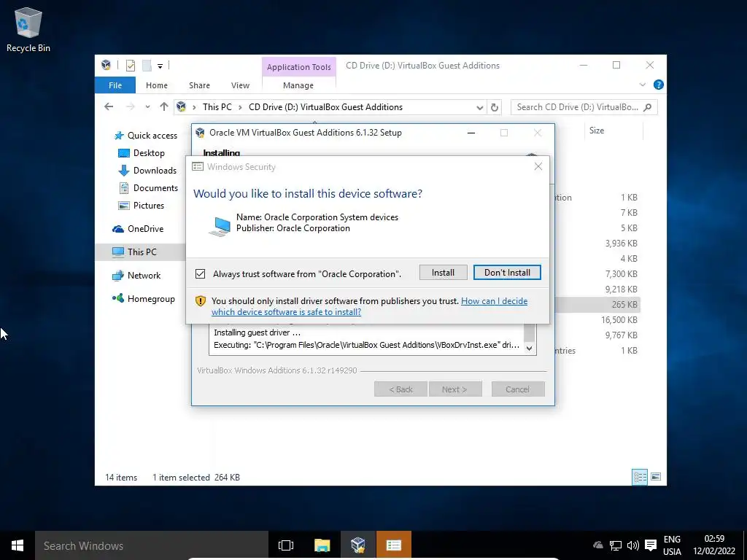
Task: Select Quick access in navigation pane
Action: click(146, 135)
